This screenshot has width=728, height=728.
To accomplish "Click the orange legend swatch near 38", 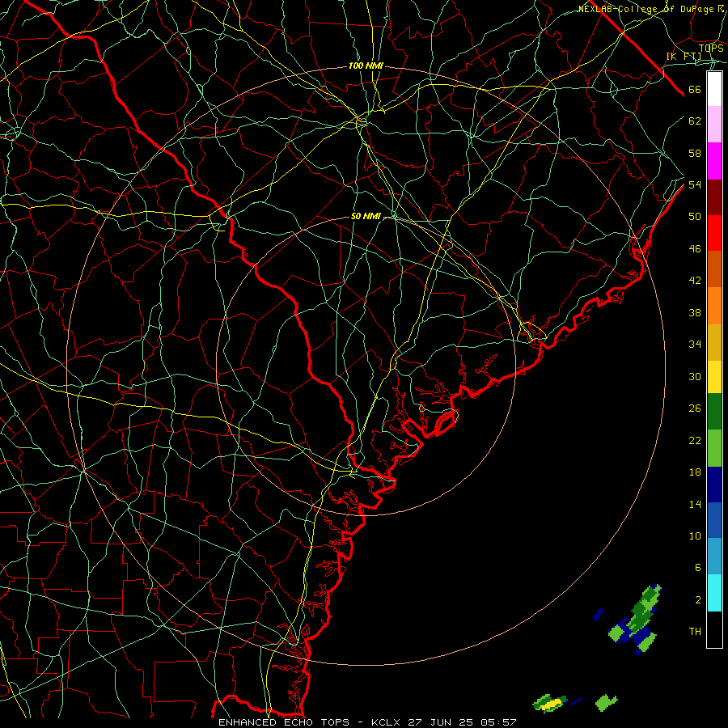I will pyautogui.click(x=714, y=306).
